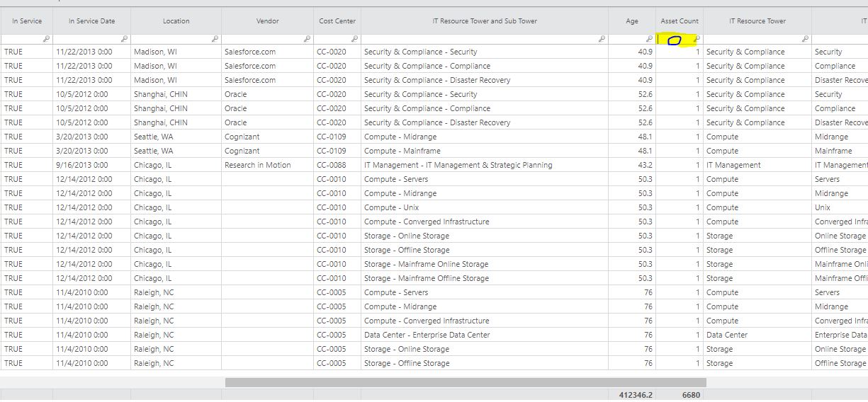Click the search icon under Location column
The height and width of the screenshot is (402, 868).
pyautogui.click(x=215, y=39)
